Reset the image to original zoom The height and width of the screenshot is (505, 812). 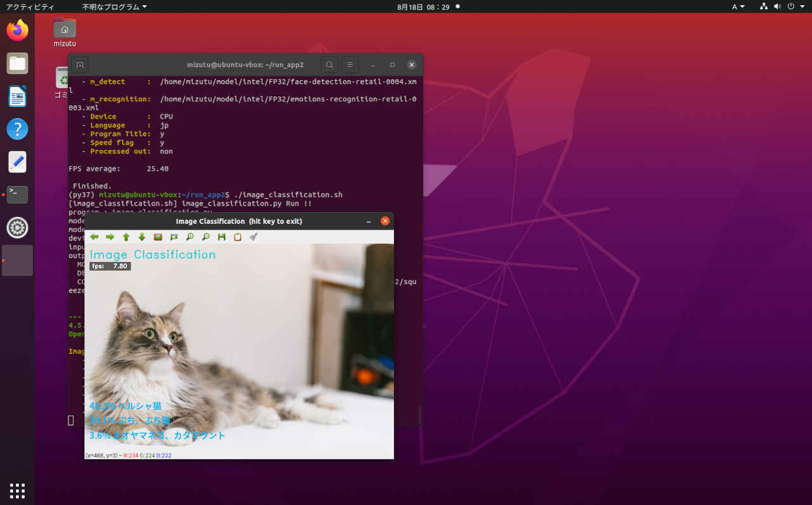(157, 237)
